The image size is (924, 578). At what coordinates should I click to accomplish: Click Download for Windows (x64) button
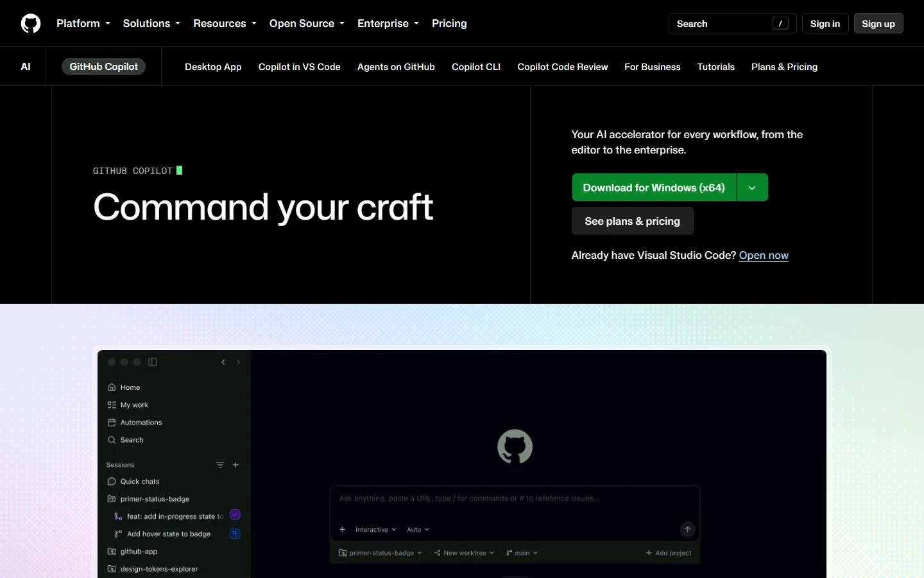pos(654,188)
